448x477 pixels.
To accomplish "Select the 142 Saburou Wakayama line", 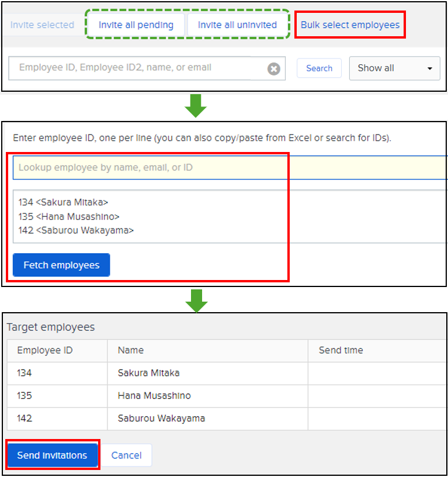I will (76, 230).
